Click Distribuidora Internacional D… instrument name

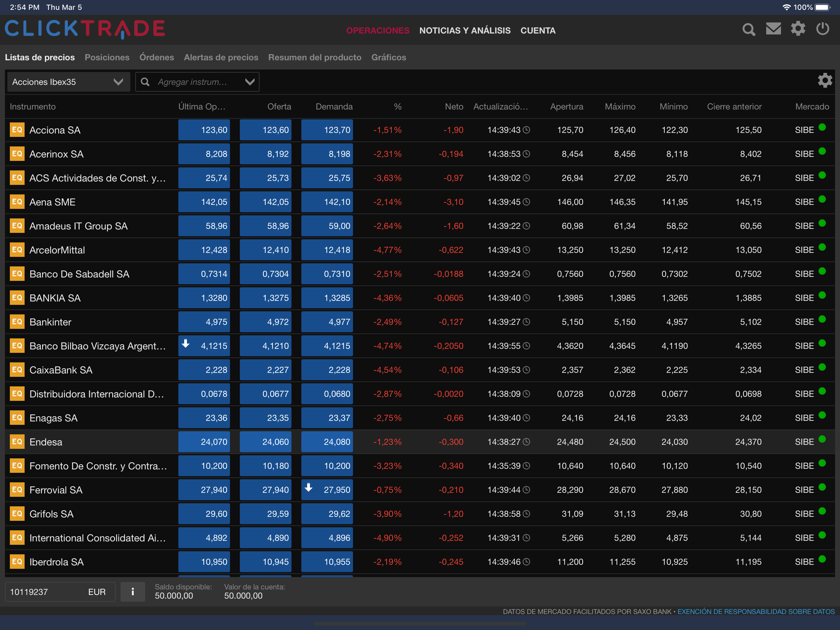97,394
